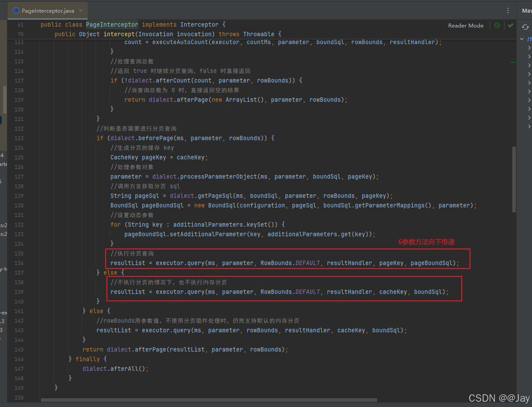Click the comment //判断是否需要进行分页查询

(136, 128)
